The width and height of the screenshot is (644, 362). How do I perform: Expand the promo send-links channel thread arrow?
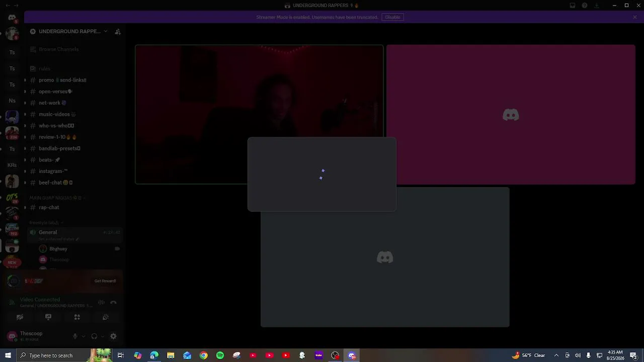click(25, 80)
